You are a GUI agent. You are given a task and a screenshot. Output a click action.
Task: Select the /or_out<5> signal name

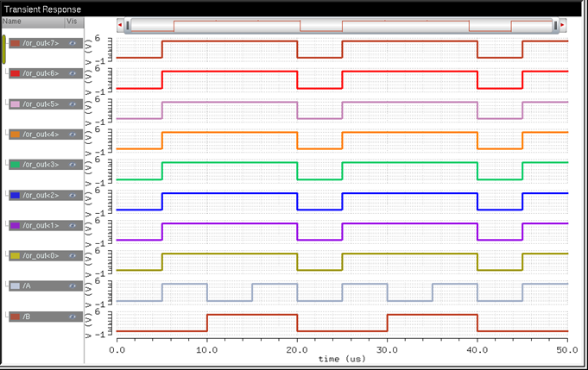(x=41, y=104)
